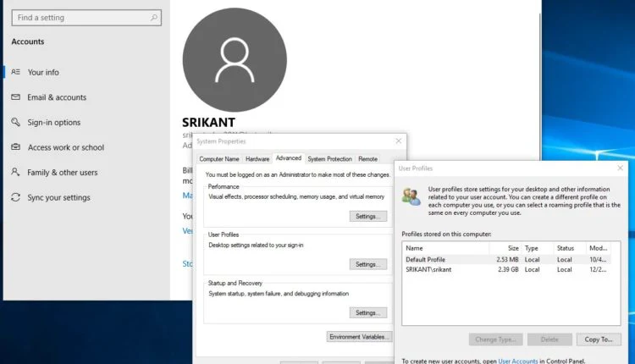Open Your info in Accounts sidebar
The height and width of the screenshot is (364, 635).
43,73
